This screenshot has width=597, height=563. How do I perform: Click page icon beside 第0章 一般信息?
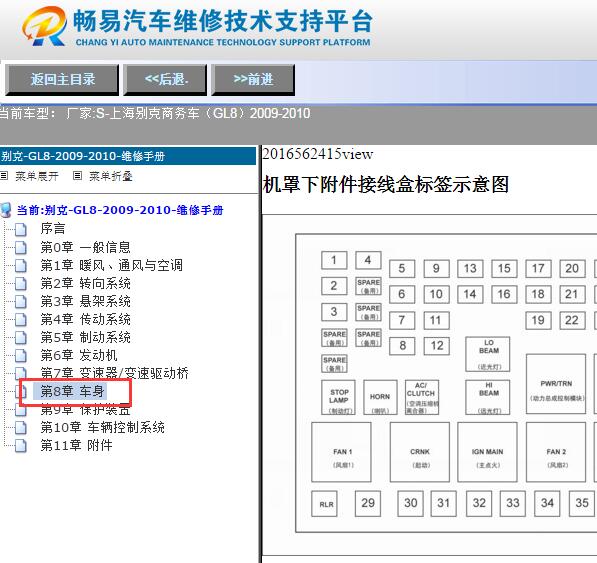tap(21, 247)
